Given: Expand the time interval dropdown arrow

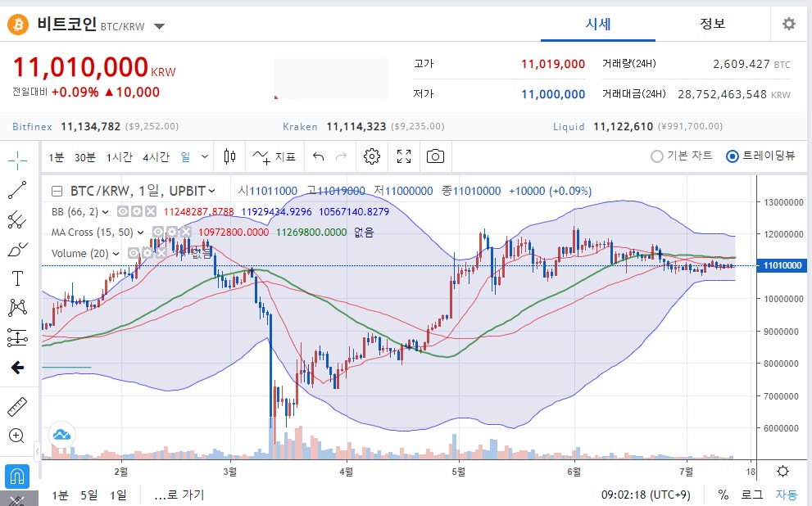Looking at the screenshot, I should [205, 156].
